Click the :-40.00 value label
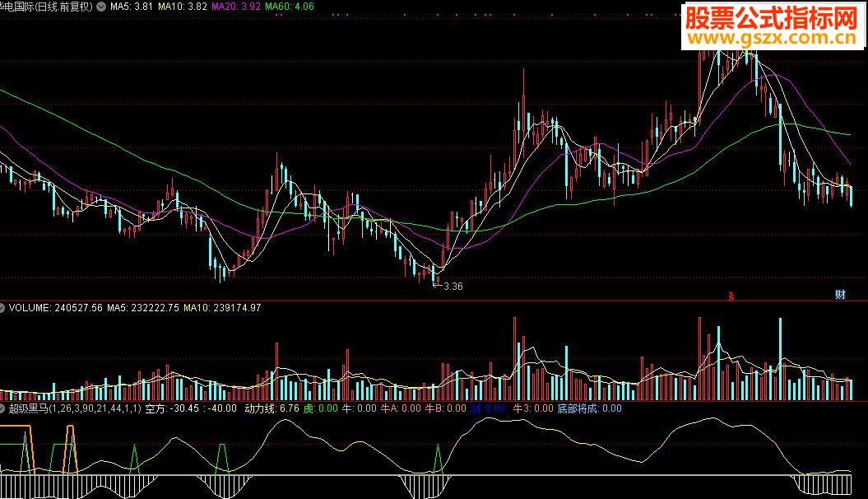 220,408
